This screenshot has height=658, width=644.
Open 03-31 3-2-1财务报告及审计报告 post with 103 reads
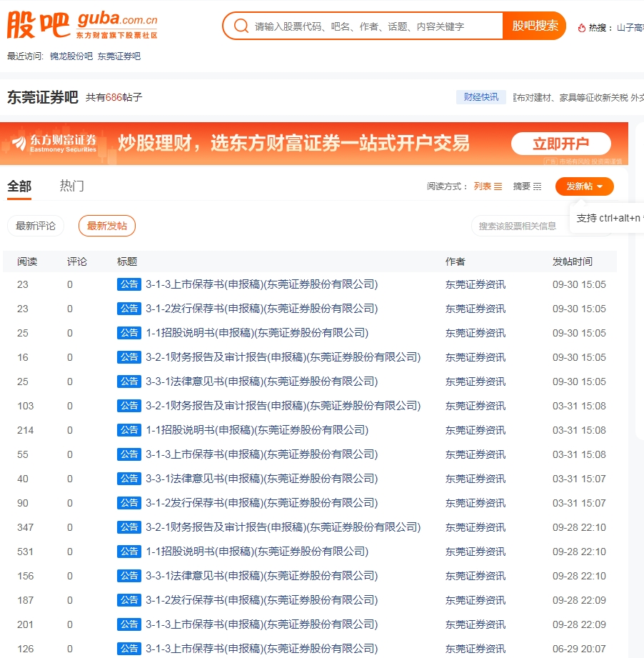pyautogui.click(x=283, y=406)
